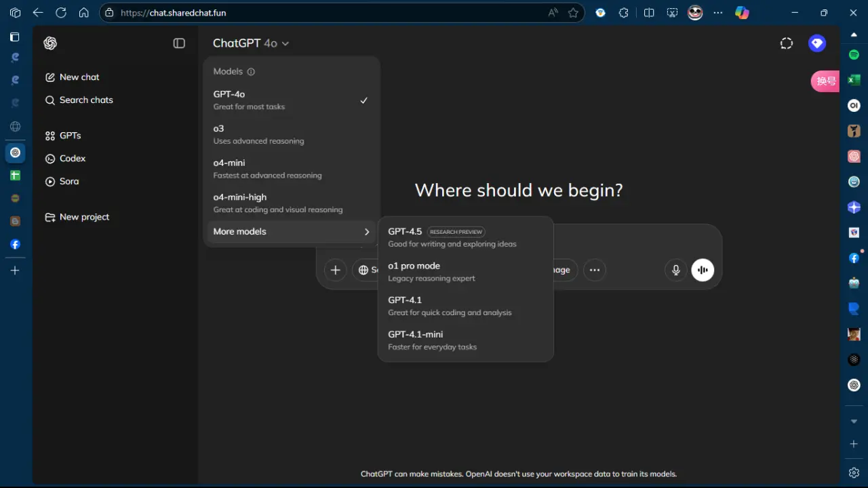Switch to the Facebook vertical tab
868x488 pixels.
tap(15, 244)
